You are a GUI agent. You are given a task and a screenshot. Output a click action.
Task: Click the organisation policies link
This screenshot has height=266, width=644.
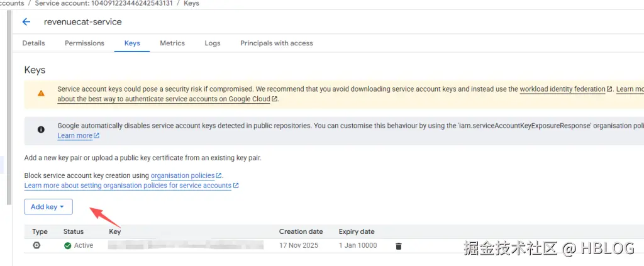coord(182,175)
